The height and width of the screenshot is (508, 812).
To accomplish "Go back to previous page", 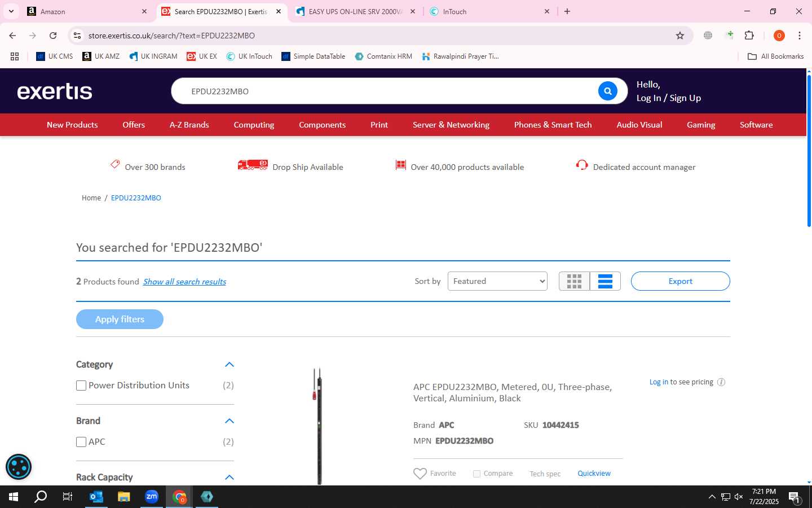I will 12,36.
